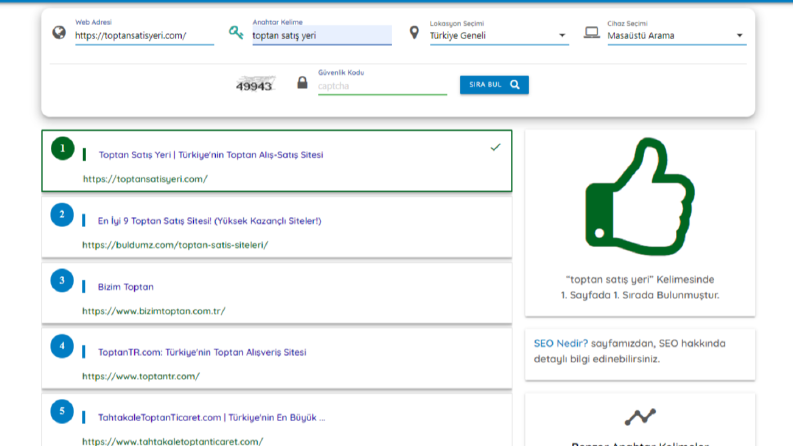Viewport: 793px width, 446px height.
Task: Click URL https://www.toptantr.com/
Action: [141, 376]
